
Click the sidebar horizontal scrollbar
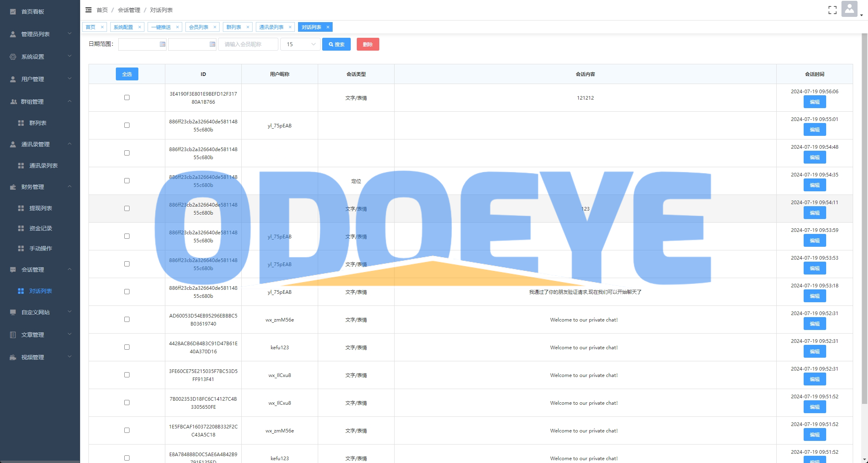(x=40, y=461)
